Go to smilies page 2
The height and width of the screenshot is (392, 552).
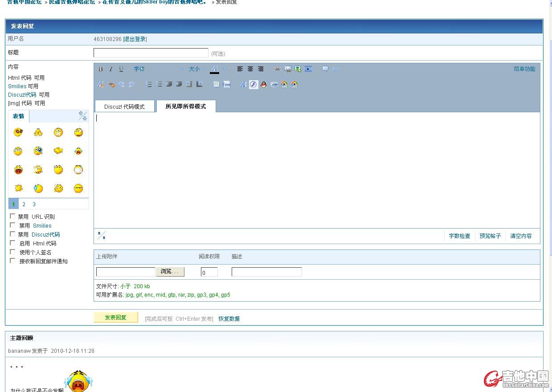24,204
